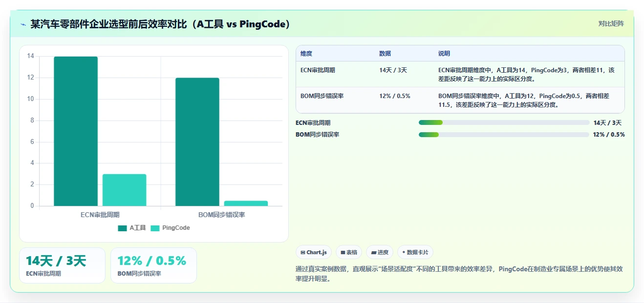Image resolution: width=644 pixels, height=303 pixels.
Task: Click the A工具 bar for ECN审批周期
Action: pos(76,131)
